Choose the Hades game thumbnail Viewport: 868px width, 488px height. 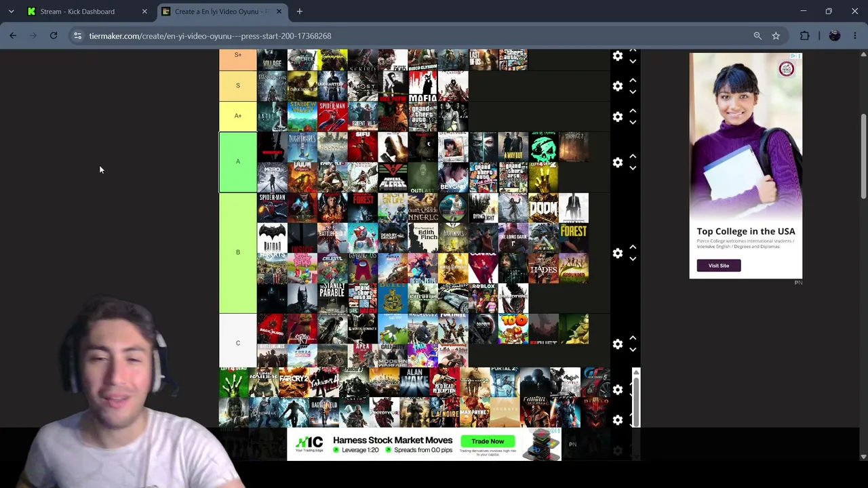coord(544,268)
